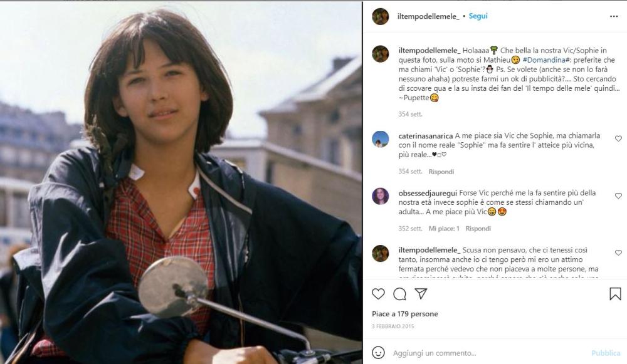Click Rispondi under obsessedjauregui's comment
The width and height of the screenshot is (627, 364).
click(478, 229)
